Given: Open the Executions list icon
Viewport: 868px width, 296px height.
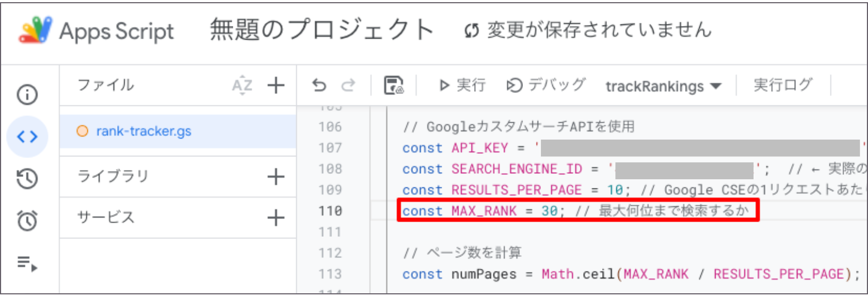Looking at the screenshot, I should click(x=27, y=263).
